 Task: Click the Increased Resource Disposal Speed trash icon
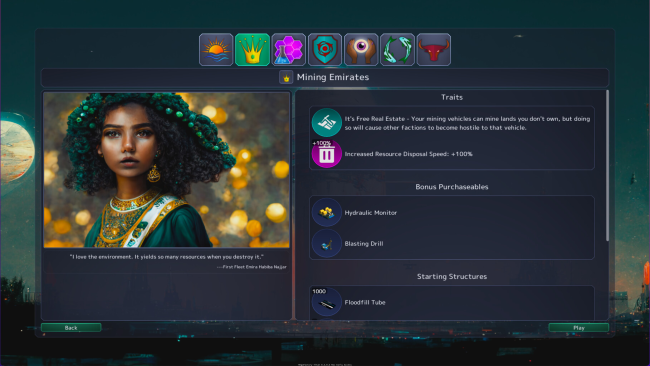pyautogui.click(x=327, y=154)
